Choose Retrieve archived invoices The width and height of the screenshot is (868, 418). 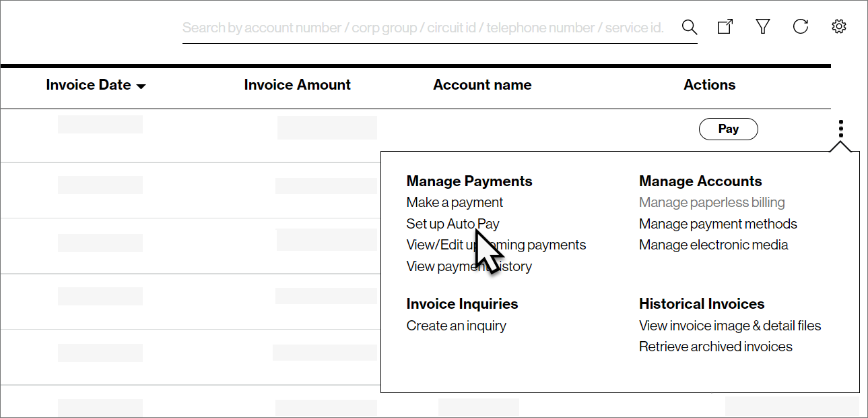click(x=715, y=347)
